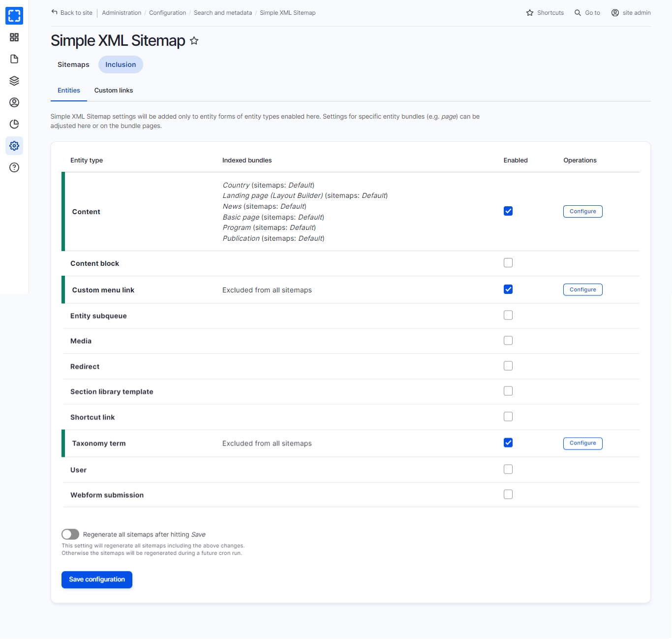The height and width of the screenshot is (639, 672).
Task: Add page to shortcuts via star icon
Action: pyautogui.click(x=194, y=41)
